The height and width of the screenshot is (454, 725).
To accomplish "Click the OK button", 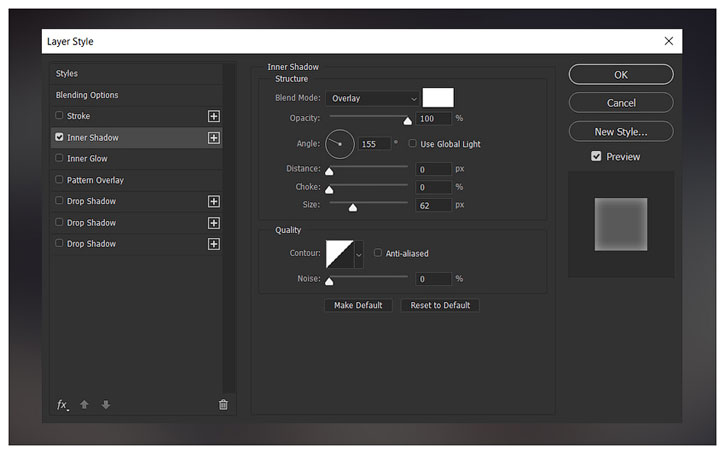I will coord(621,74).
